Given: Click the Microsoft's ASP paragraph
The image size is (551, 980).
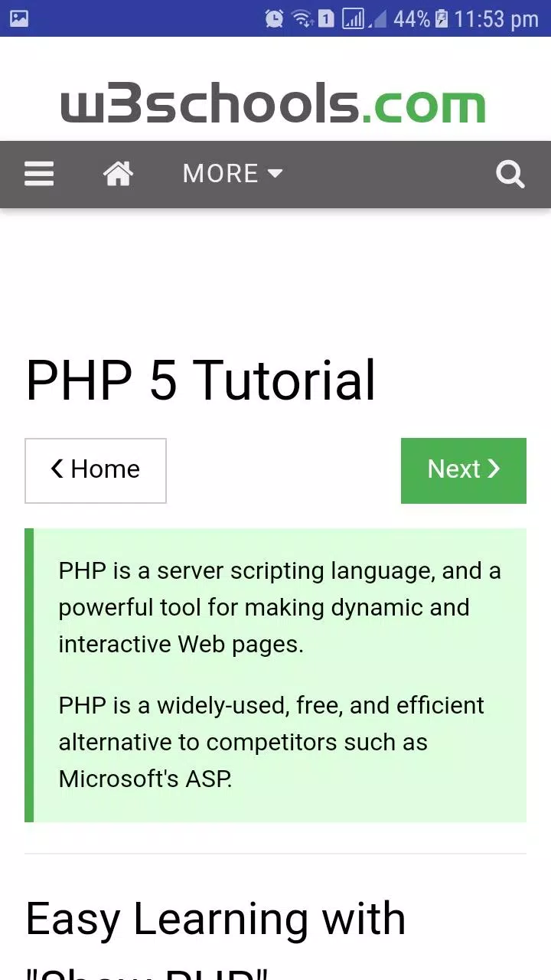Looking at the screenshot, I should 272,742.
